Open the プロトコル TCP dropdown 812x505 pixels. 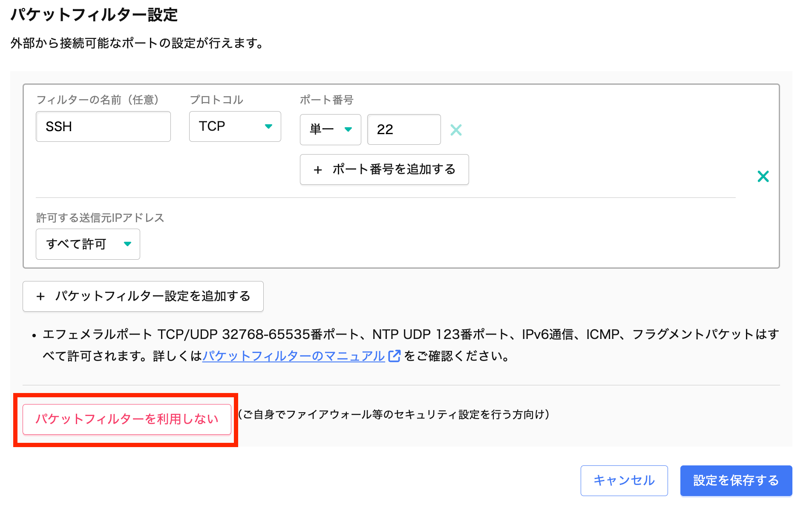[235, 126]
